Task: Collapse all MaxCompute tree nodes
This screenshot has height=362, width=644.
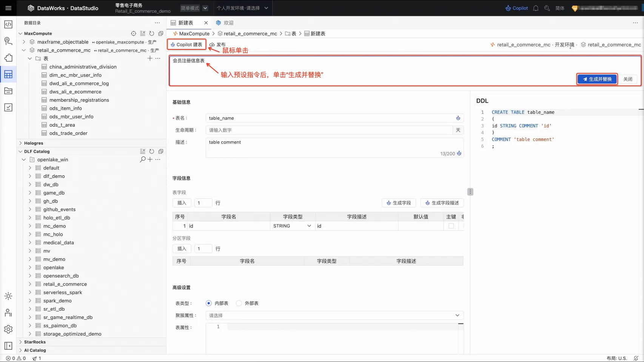Action: pos(161,34)
